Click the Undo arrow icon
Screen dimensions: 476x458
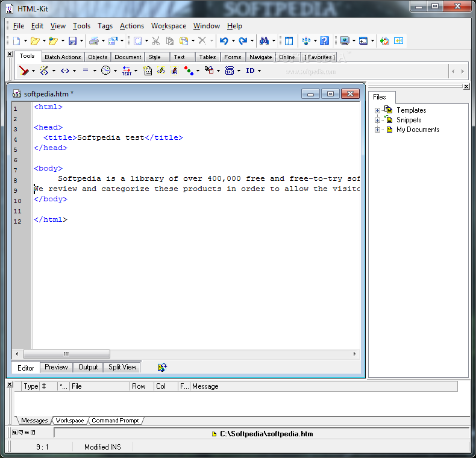pyautogui.click(x=224, y=41)
